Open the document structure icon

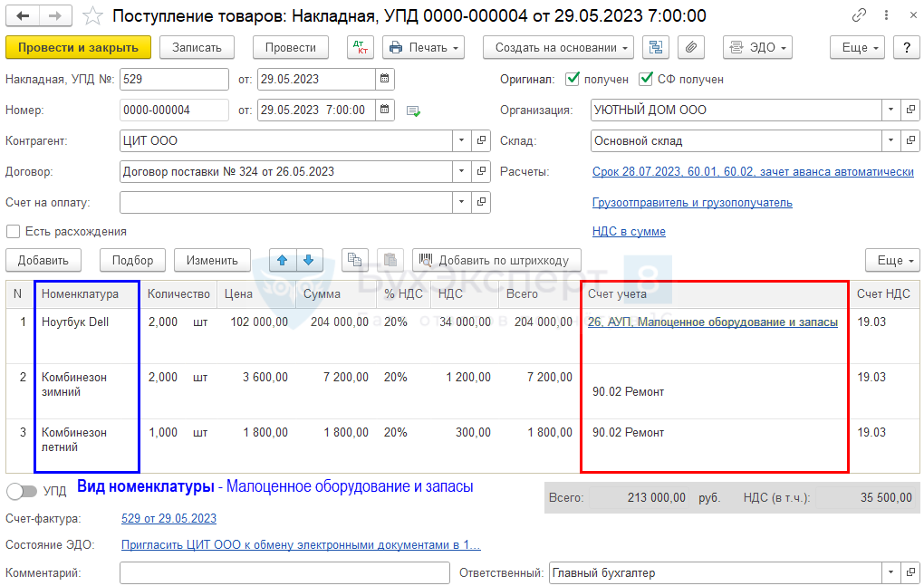655,48
